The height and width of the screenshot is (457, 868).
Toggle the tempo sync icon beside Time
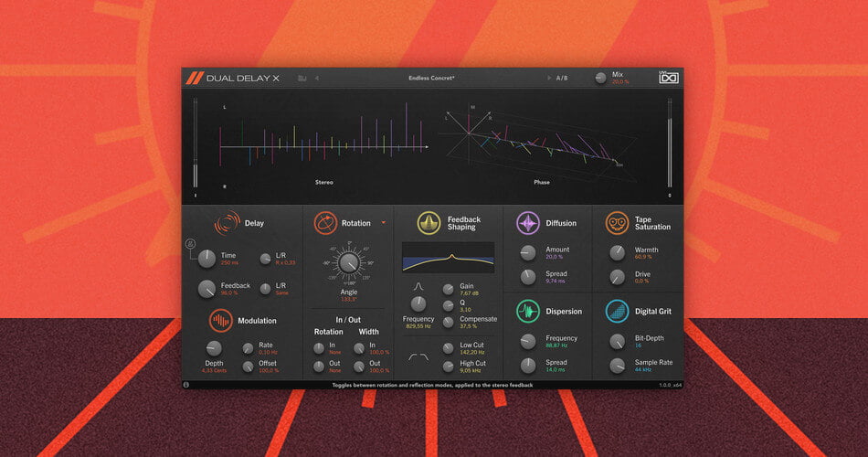192,244
